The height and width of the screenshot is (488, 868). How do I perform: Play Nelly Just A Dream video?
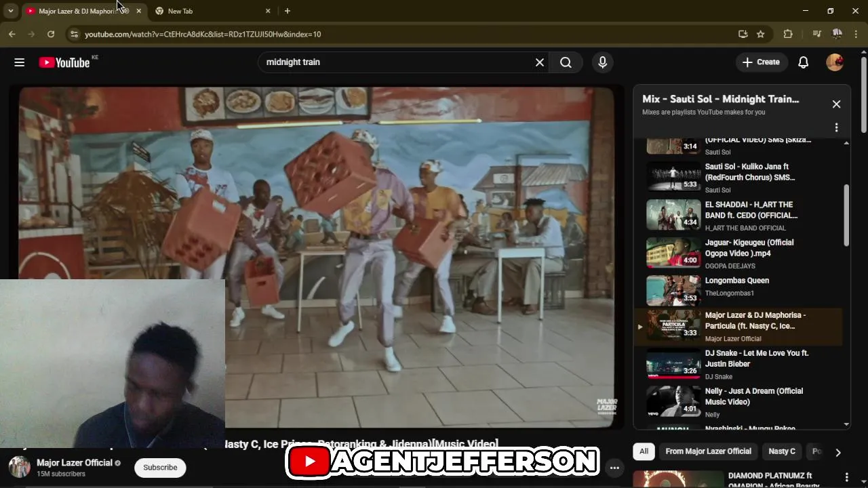(739, 403)
